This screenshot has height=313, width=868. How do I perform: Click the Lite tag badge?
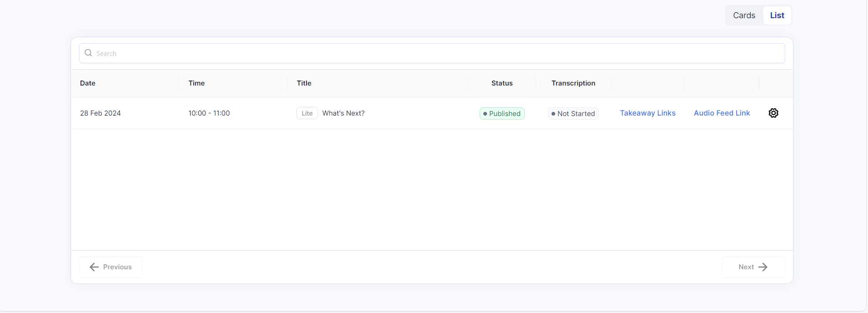(307, 113)
